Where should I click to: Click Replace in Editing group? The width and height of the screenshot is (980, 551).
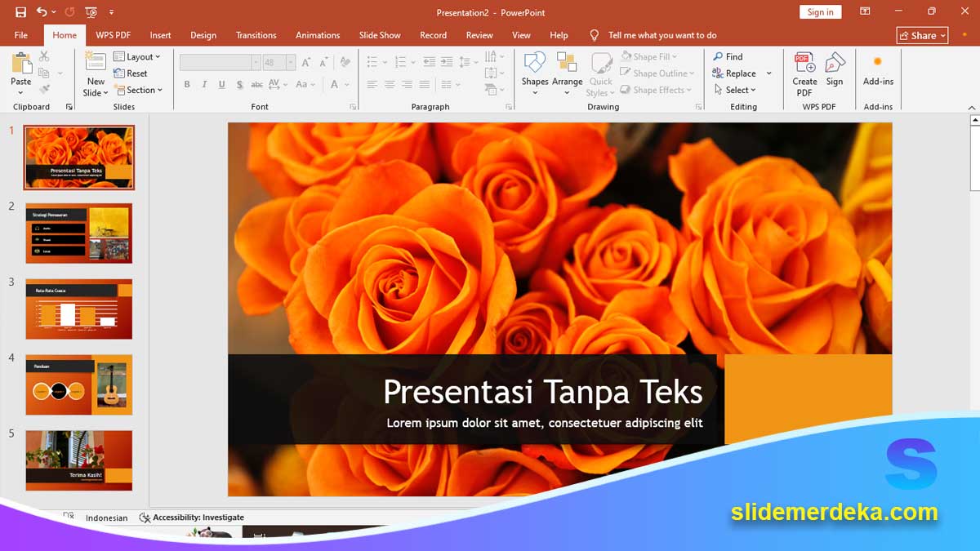[734, 73]
